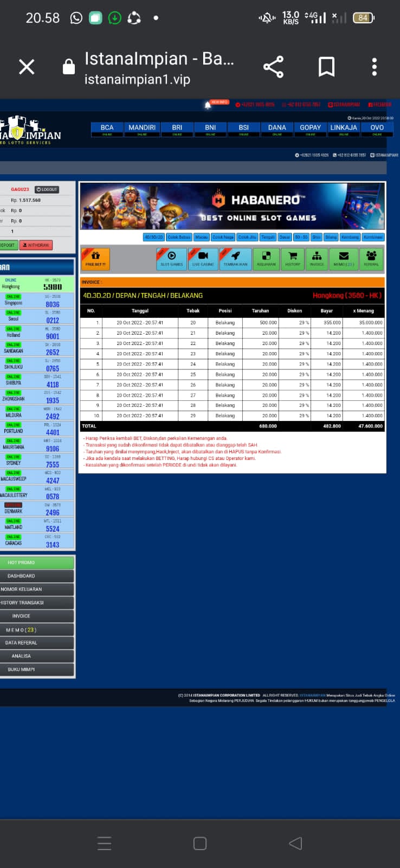
Task: Select the 4D/3D/2D game tab
Action: point(153,237)
